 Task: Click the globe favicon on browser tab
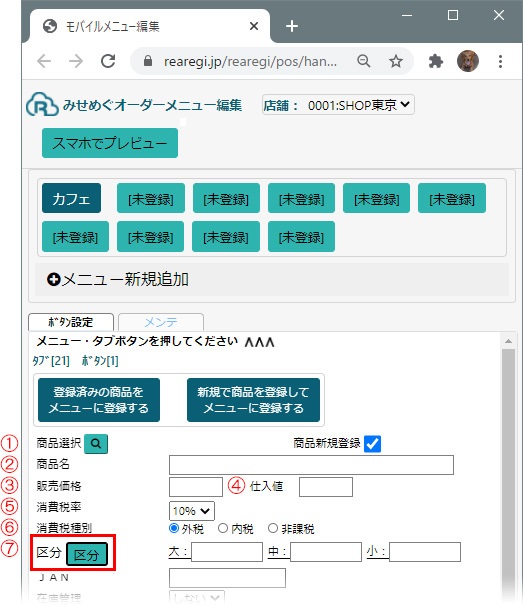50,26
